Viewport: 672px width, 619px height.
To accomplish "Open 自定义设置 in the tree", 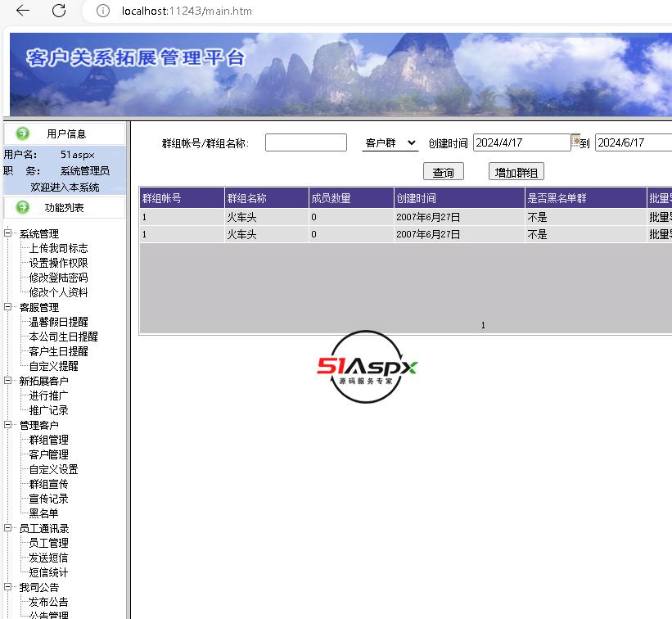I will [53, 469].
